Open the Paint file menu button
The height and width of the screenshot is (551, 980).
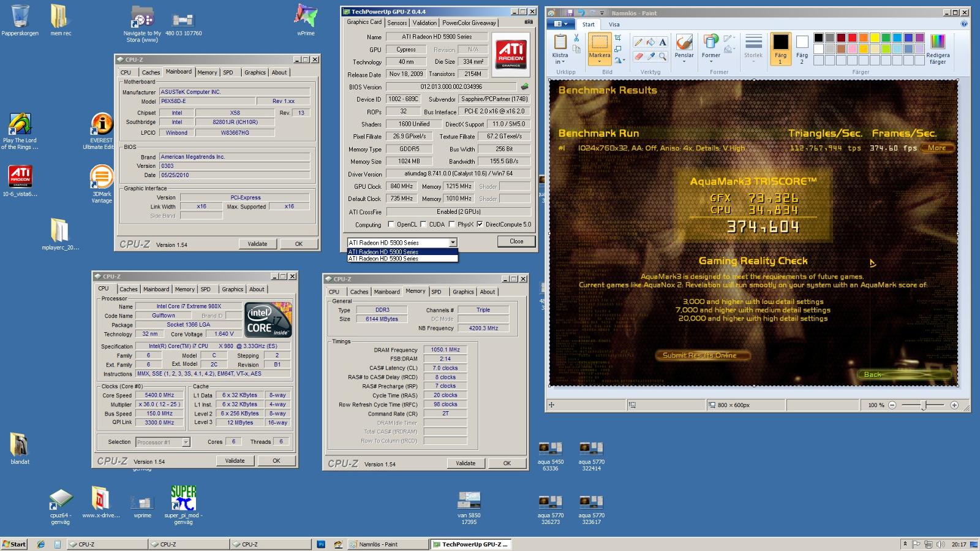560,24
